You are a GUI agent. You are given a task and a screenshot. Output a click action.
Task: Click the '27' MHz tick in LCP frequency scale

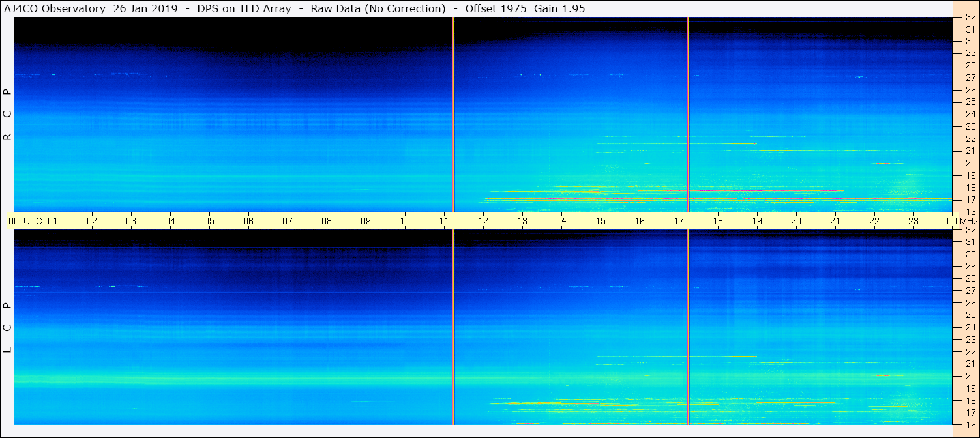[x=970, y=291]
